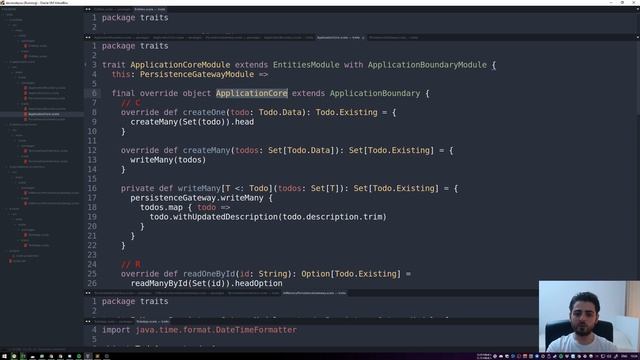Select the active tab above the DateTimeFormatter code
This screenshot has height=360, width=640.
(152, 322)
